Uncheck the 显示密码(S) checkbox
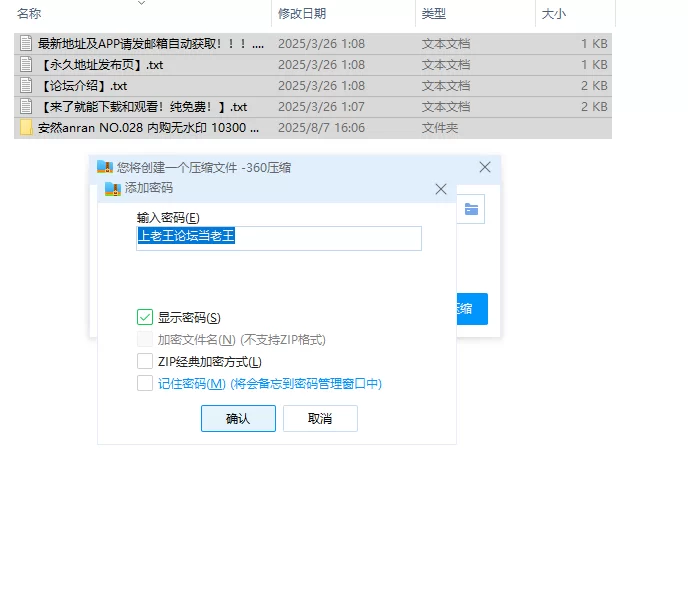 pyautogui.click(x=145, y=317)
